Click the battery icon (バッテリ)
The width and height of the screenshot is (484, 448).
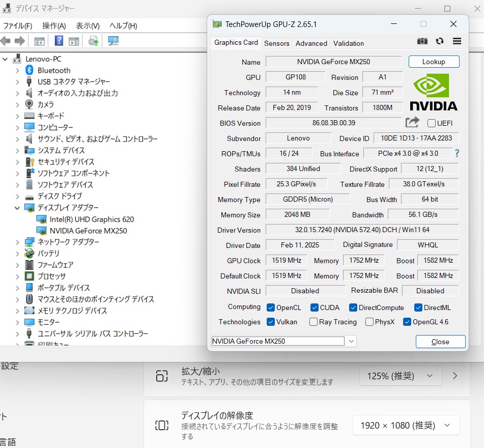point(30,253)
